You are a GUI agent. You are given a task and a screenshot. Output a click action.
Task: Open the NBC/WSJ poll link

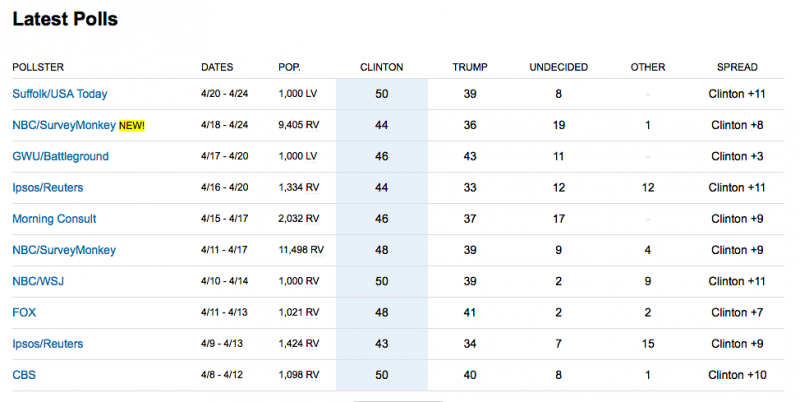38,282
